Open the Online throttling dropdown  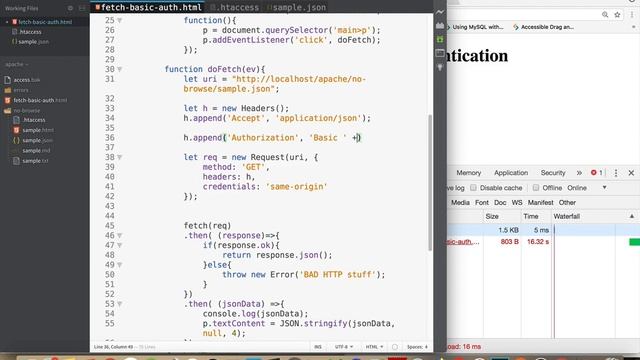pos(587,188)
